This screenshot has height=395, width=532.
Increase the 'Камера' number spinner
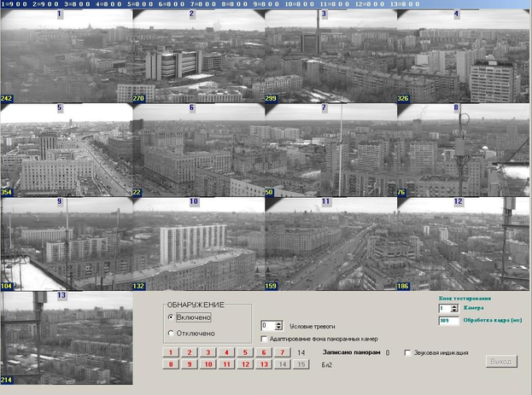click(454, 305)
